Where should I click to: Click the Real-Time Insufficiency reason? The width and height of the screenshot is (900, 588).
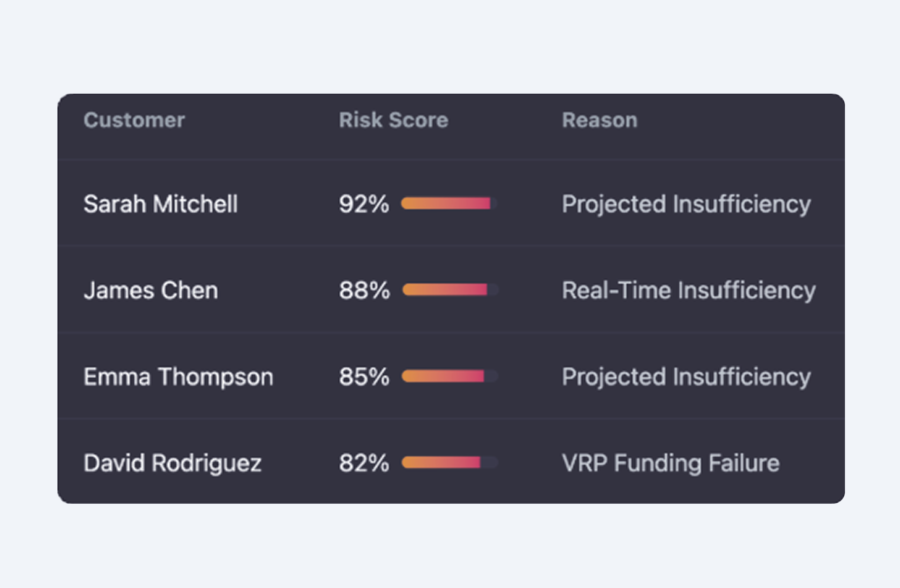tap(688, 290)
